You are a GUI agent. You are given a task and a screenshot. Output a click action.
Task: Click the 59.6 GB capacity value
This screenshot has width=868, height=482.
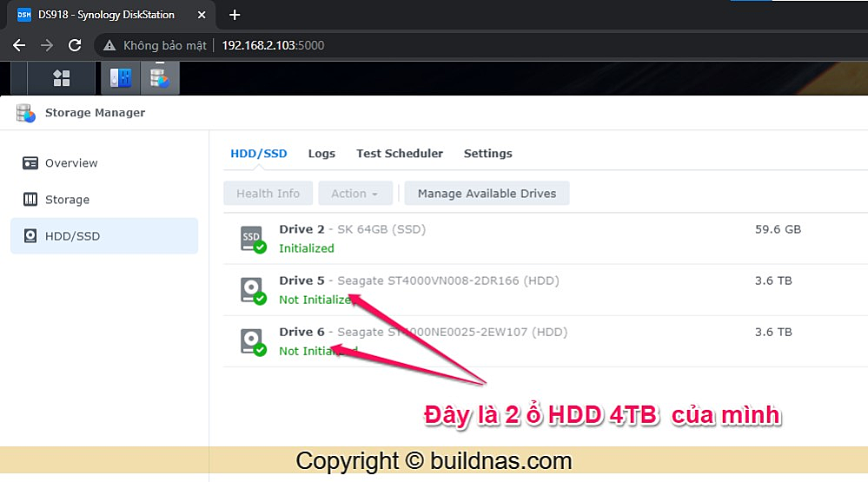[x=778, y=229]
